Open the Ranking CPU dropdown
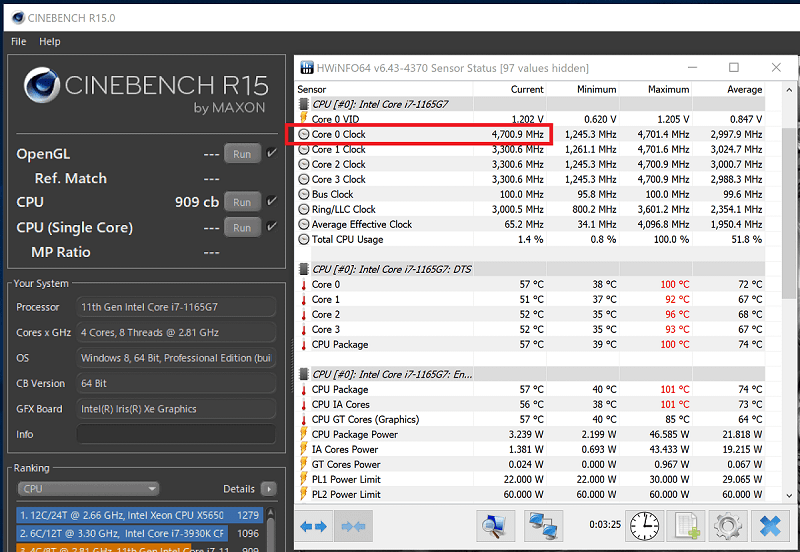800x552 pixels. click(x=88, y=489)
